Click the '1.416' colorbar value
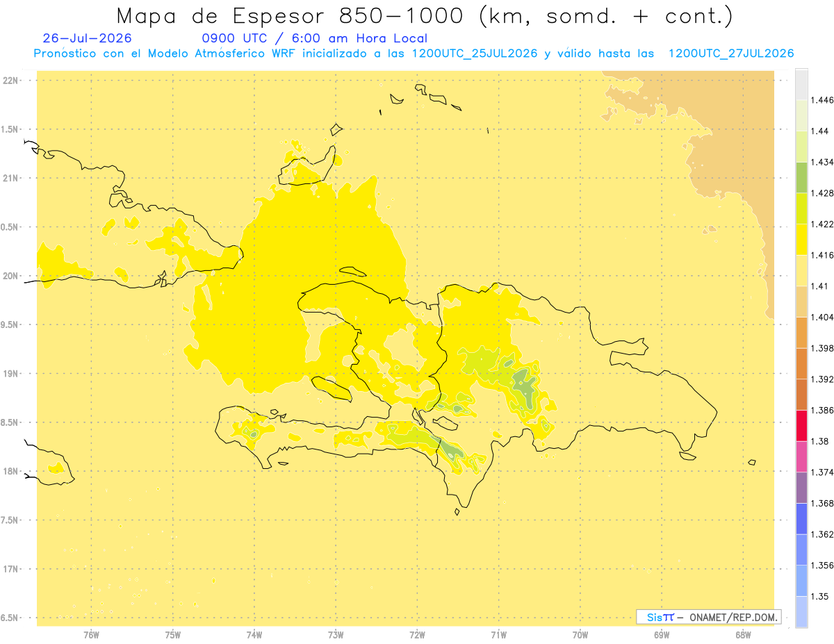This screenshot has width=834, height=644. [822, 255]
